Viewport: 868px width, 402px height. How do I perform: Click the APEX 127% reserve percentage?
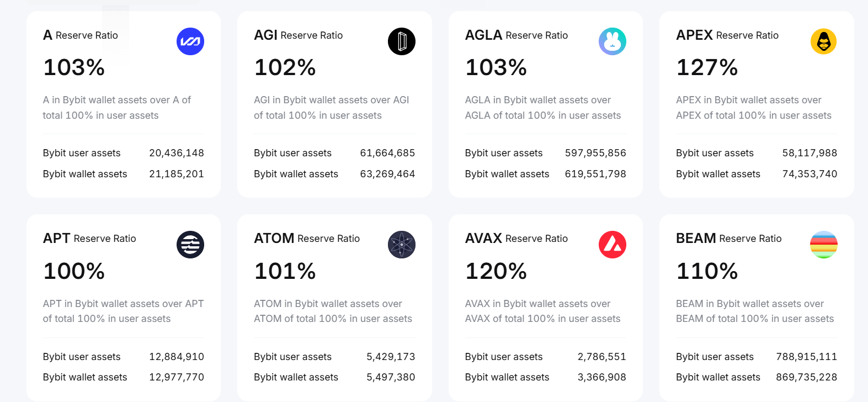[x=707, y=68]
